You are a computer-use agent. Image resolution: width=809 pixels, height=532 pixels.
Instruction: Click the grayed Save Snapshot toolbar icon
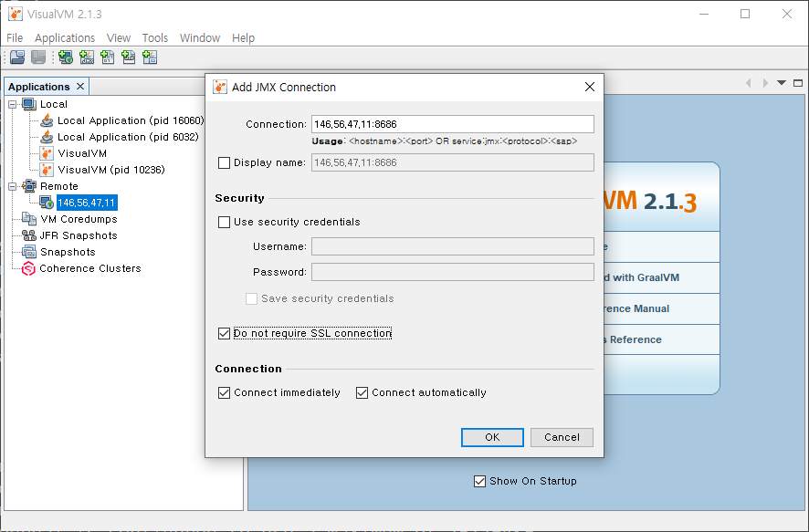38,57
